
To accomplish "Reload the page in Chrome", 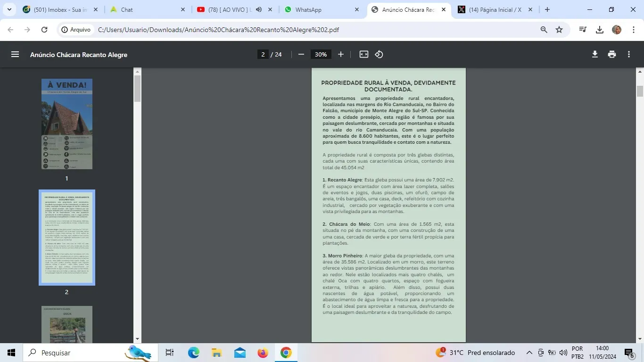I will 44,30.
